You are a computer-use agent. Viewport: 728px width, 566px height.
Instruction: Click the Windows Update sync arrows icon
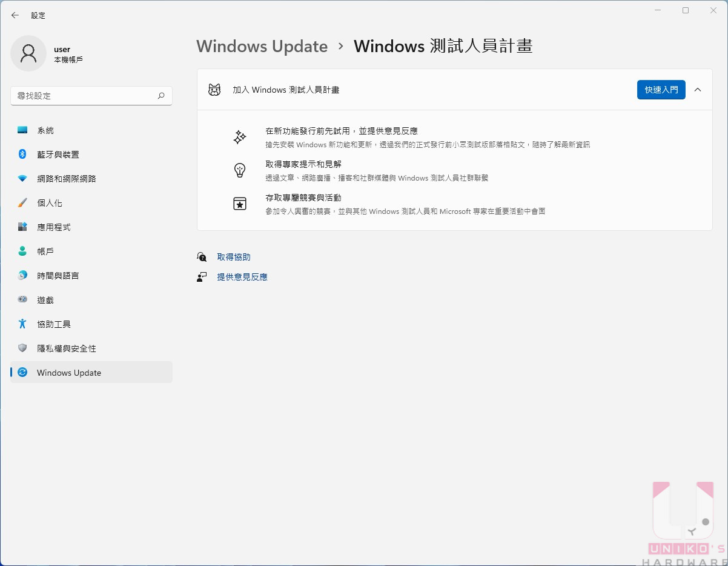point(22,373)
